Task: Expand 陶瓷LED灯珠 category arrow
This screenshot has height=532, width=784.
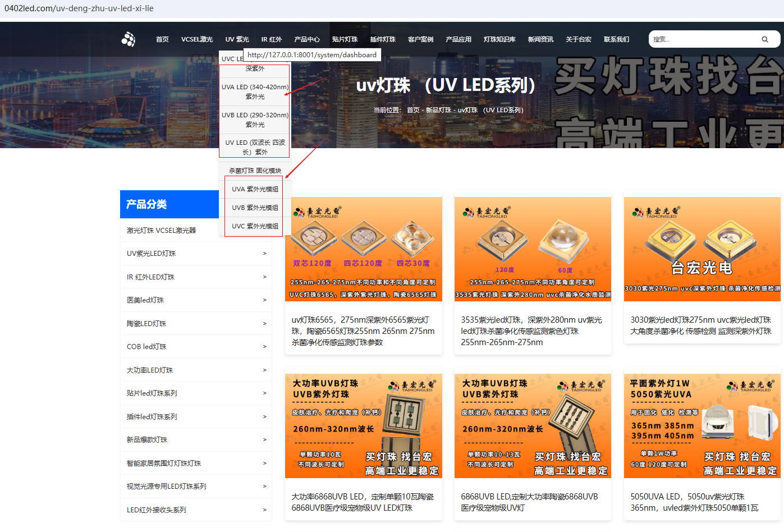Action: pos(265,323)
